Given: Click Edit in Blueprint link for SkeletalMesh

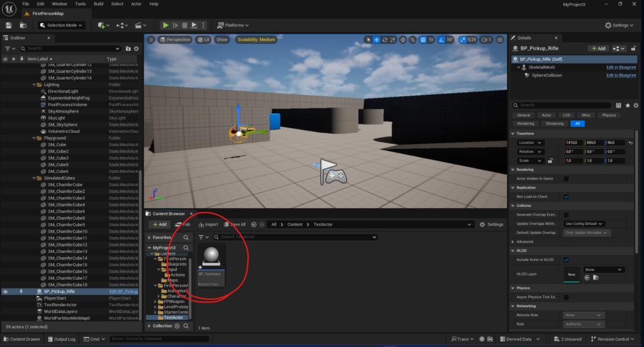Looking at the screenshot, I should point(621,67).
